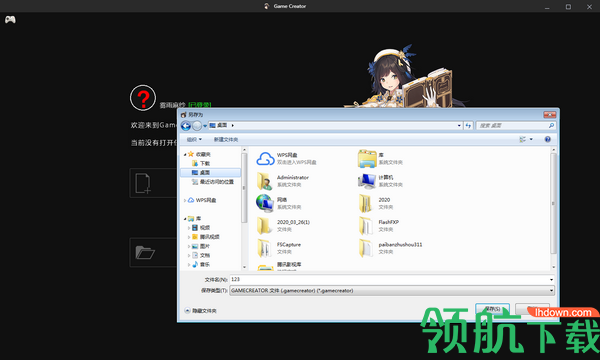Open the 组织 organize menu
Image resolution: width=600 pixels, height=360 pixels.
pos(194,139)
